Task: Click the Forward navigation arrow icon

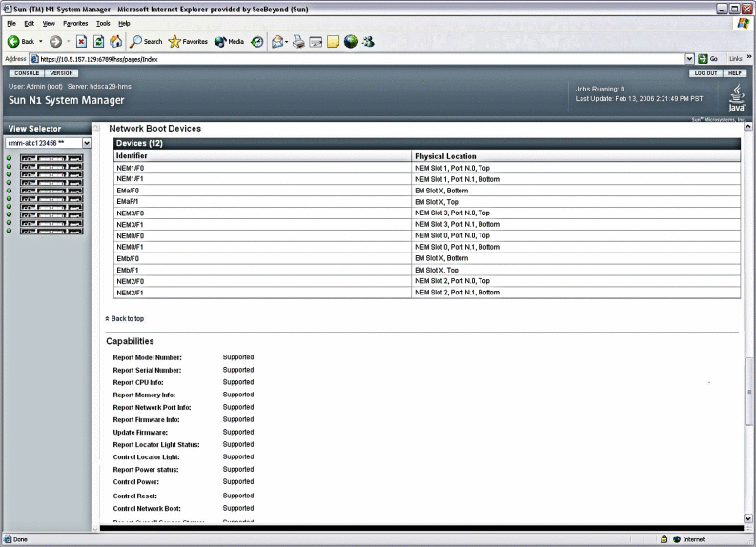Action: tap(56, 42)
